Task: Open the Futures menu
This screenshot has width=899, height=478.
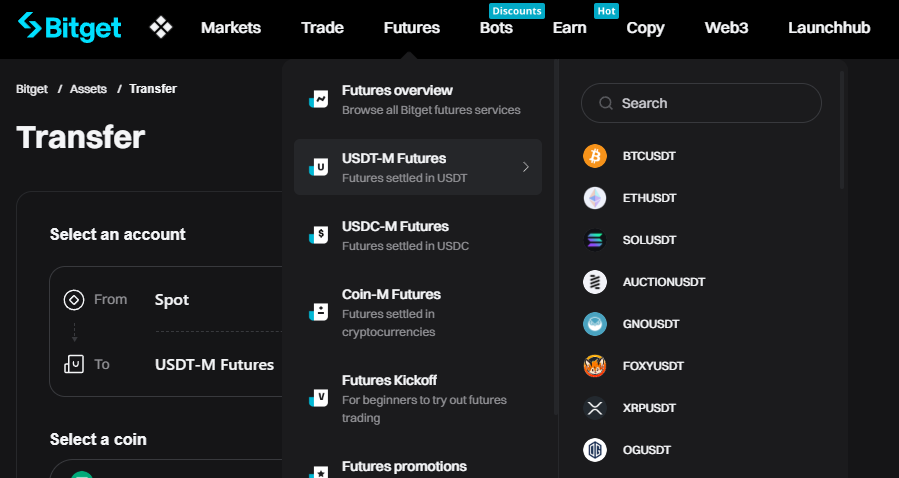Action: pyautogui.click(x=412, y=28)
